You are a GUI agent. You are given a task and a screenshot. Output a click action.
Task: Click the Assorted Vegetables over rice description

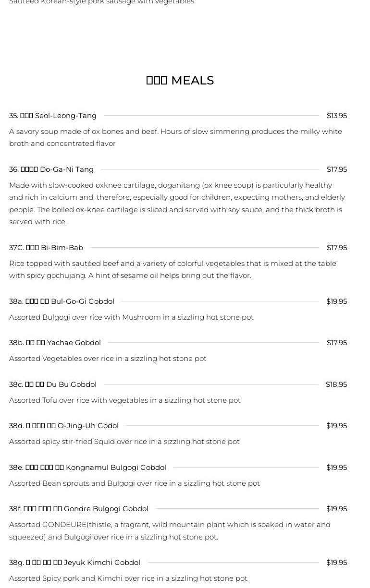coord(108,359)
